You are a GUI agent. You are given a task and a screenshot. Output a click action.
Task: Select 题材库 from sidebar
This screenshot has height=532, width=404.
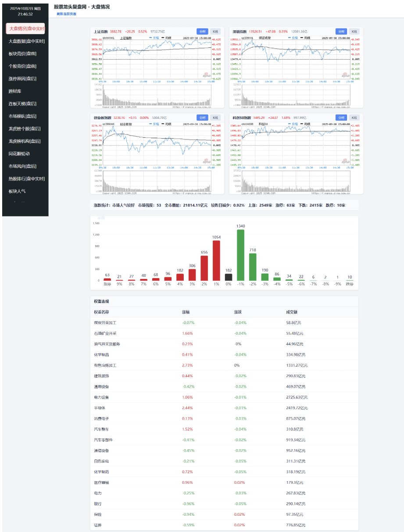click(15, 91)
